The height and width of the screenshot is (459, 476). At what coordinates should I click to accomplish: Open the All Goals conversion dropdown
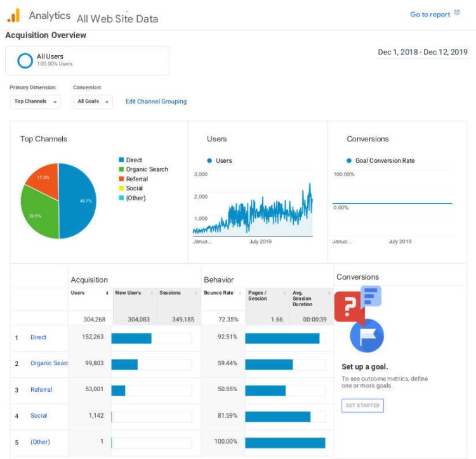pyautogui.click(x=93, y=101)
